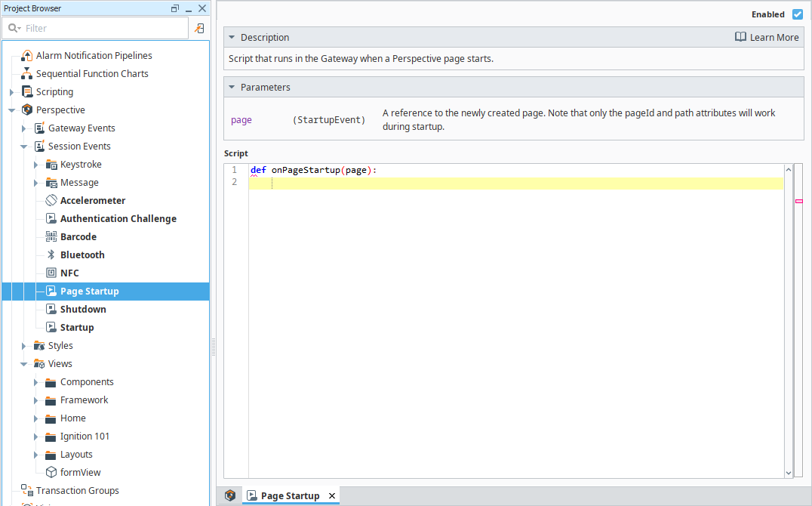Click the Sequential Function Charts icon

[x=27, y=73]
